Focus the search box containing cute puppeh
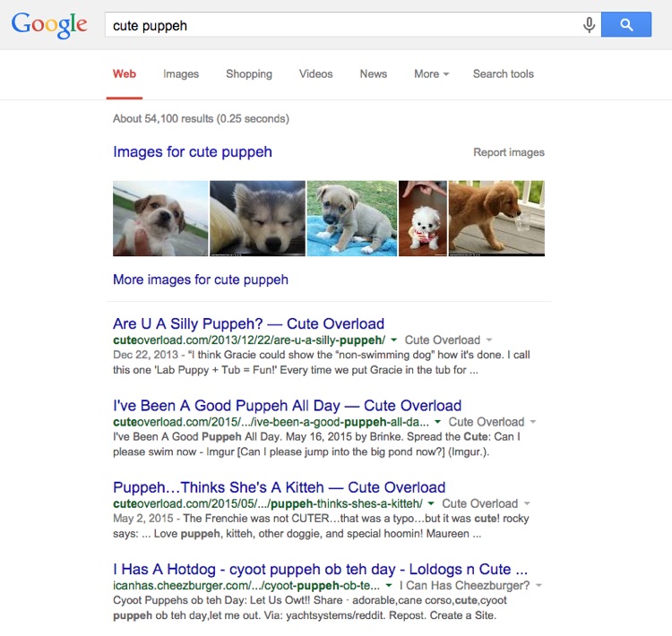 click(x=343, y=25)
